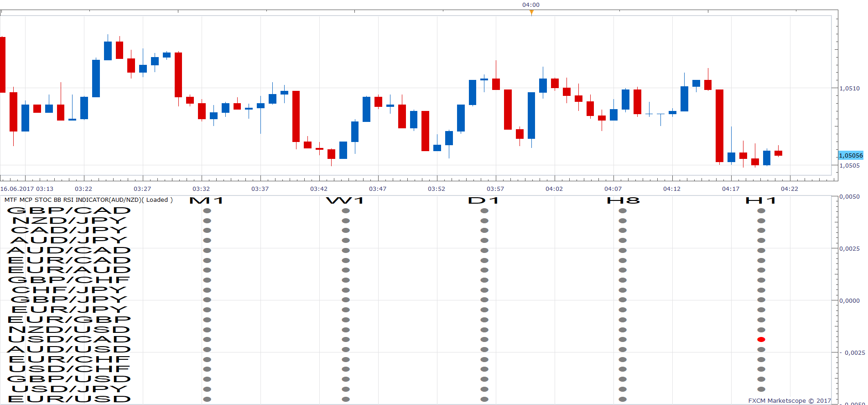This screenshot has height=405, width=868.
Task: Click the NZD/JPY pair label
Action: coord(69,221)
